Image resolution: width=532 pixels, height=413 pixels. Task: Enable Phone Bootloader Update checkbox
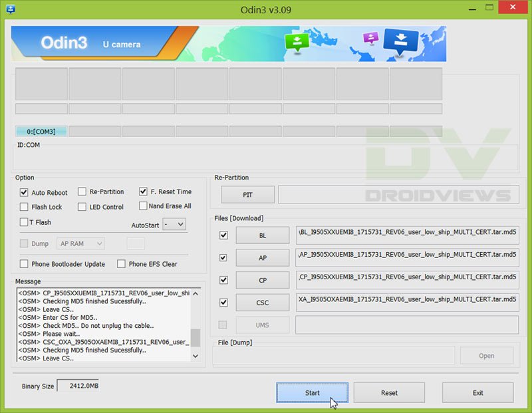[24, 263]
